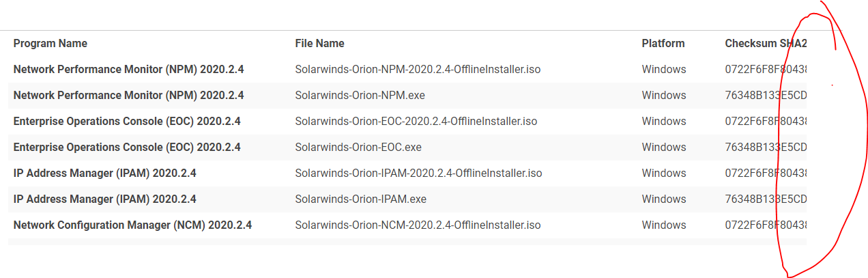Click the Solarwinds-Orion-EOC-2020.2.4-OfflineInstaller.iso file name
868x278 pixels.
coord(416,122)
